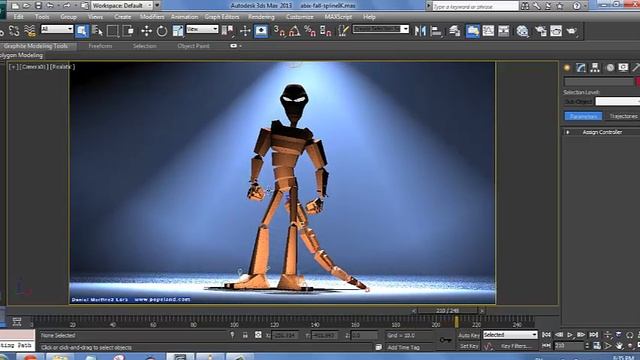Toggle Spinner Snap
Image resolution: width=640 pixels, height=360 pixels.
point(326,31)
